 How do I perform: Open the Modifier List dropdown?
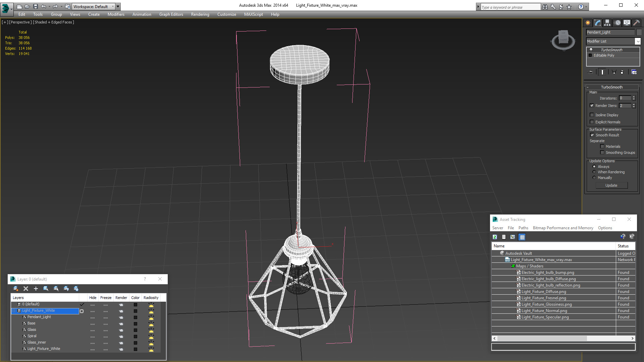tap(638, 41)
